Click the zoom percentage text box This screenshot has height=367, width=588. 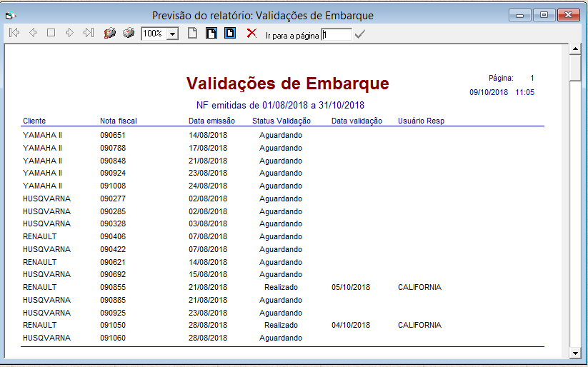coord(153,34)
